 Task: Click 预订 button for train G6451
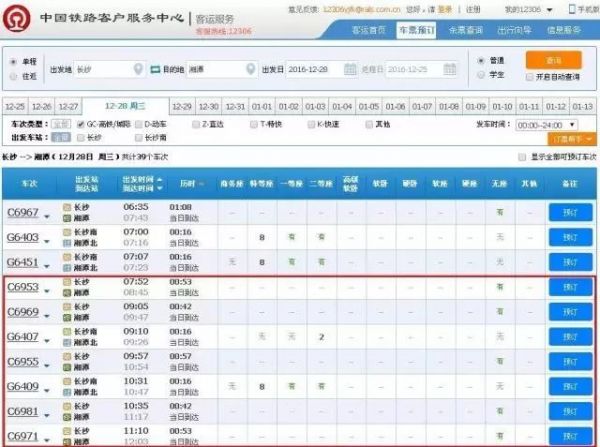coord(570,264)
